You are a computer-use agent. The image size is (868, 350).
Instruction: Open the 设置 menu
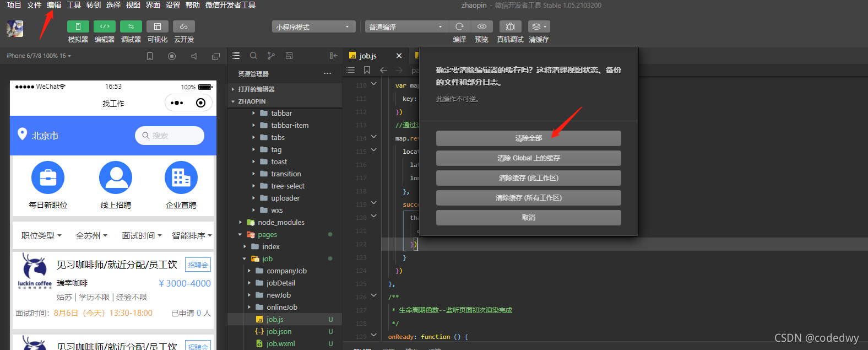pyautogui.click(x=173, y=5)
